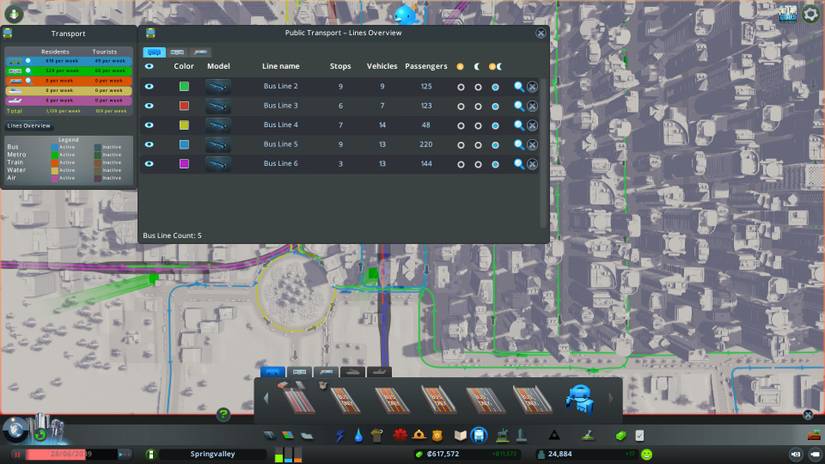Toggle visibility of all lines in header

(x=149, y=66)
